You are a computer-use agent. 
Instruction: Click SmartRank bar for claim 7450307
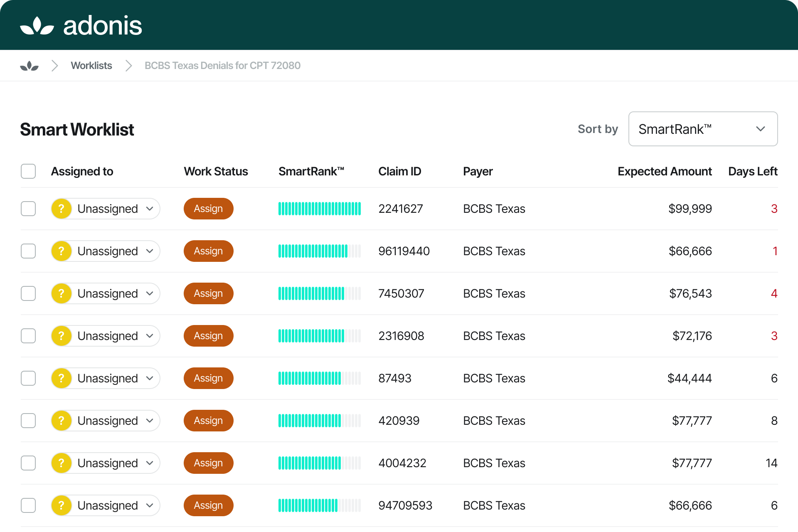[319, 293]
